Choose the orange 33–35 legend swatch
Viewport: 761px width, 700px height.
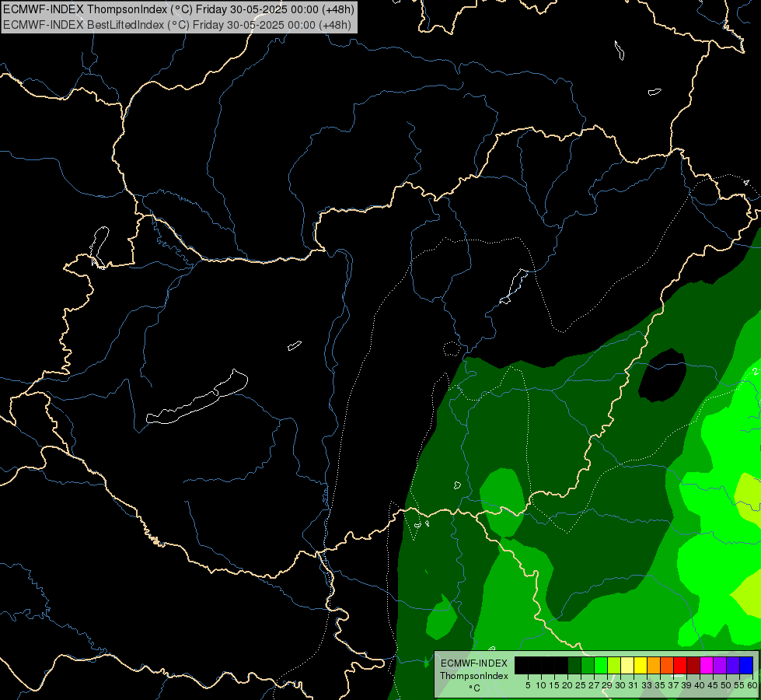(x=654, y=665)
